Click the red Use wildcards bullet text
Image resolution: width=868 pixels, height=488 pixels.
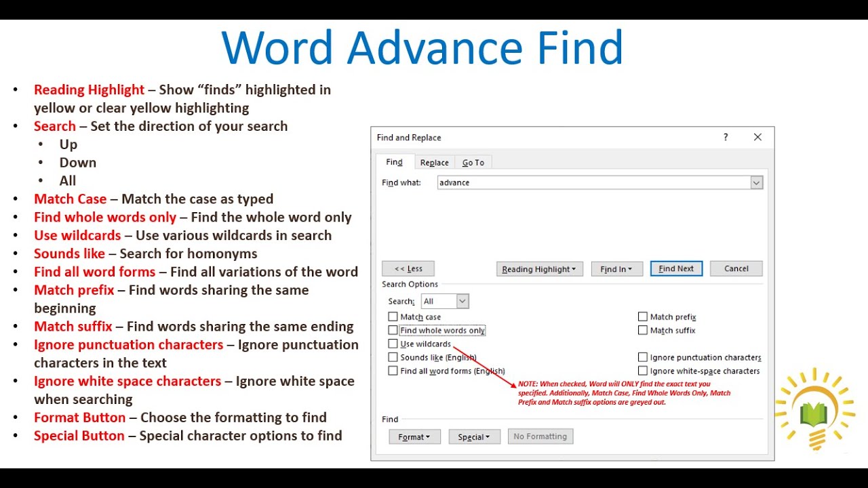pos(78,236)
